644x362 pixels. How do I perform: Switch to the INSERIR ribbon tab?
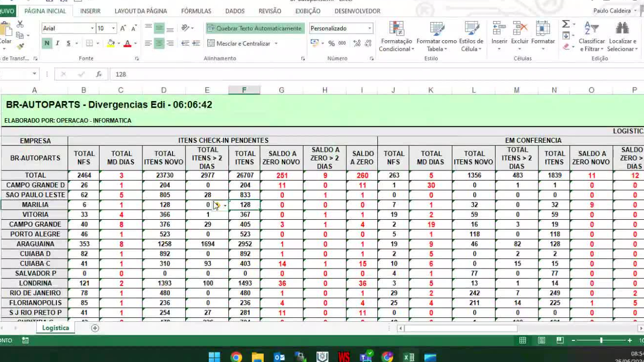click(90, 11)
